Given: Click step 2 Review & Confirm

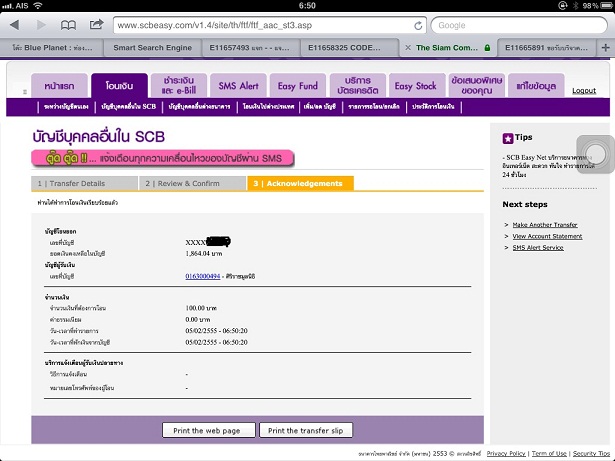Looking at the screenshot, I should point(193,183).
